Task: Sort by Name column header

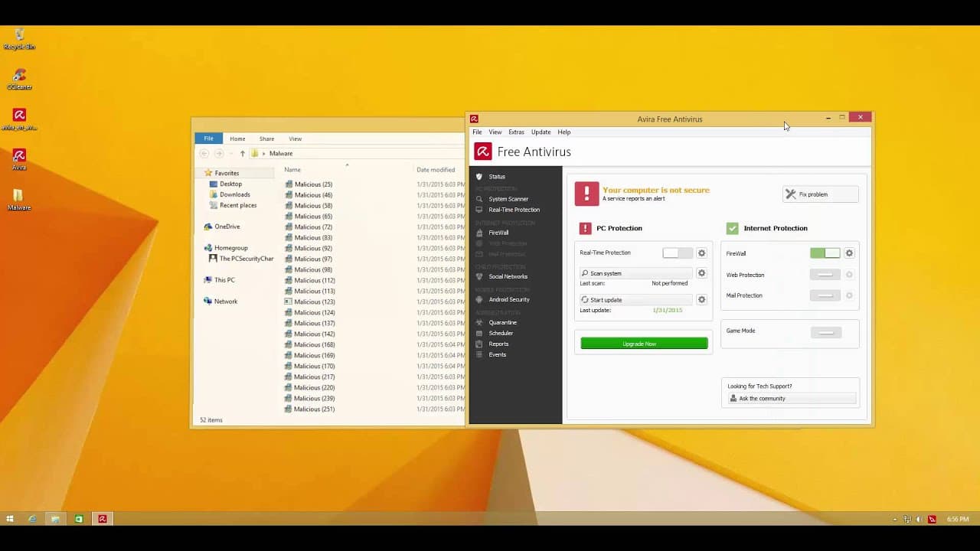Action: (292, 170)
